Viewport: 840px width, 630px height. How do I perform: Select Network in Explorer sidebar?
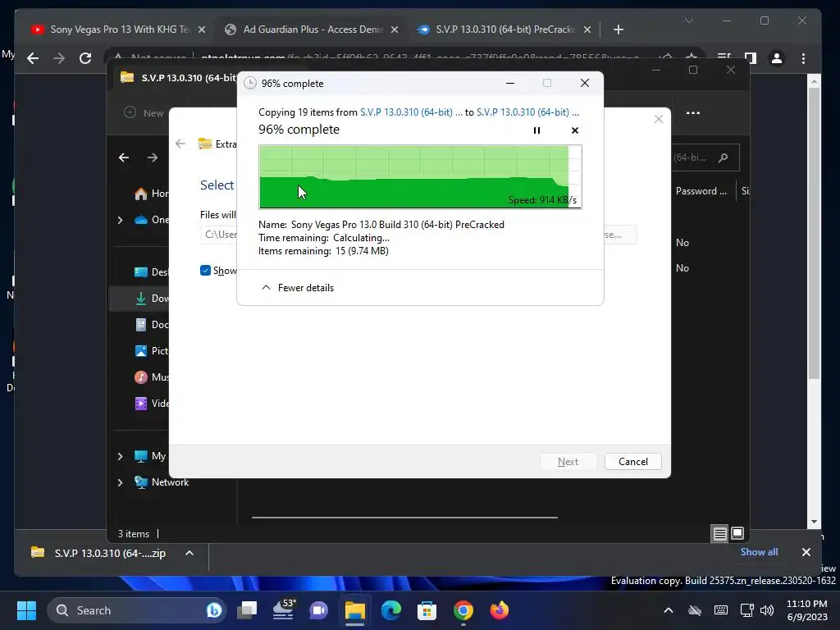click(x=162, y=482)
